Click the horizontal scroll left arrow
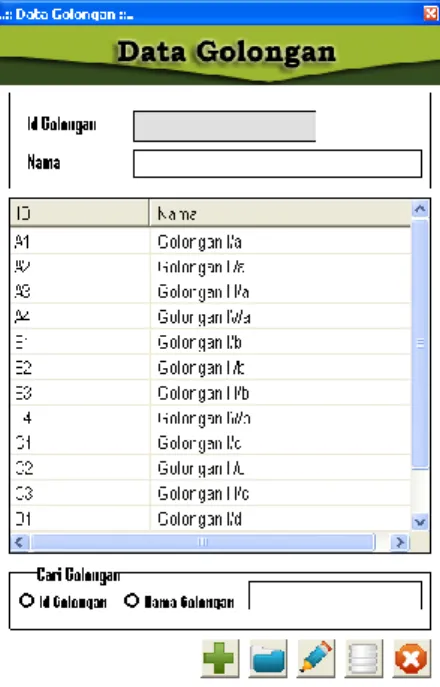The image size is (440, 687). (19, 542)
